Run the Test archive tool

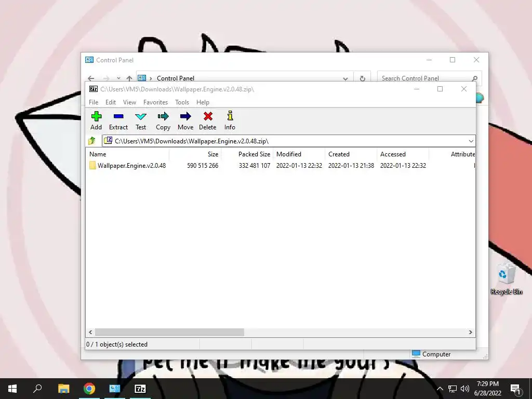141,121
